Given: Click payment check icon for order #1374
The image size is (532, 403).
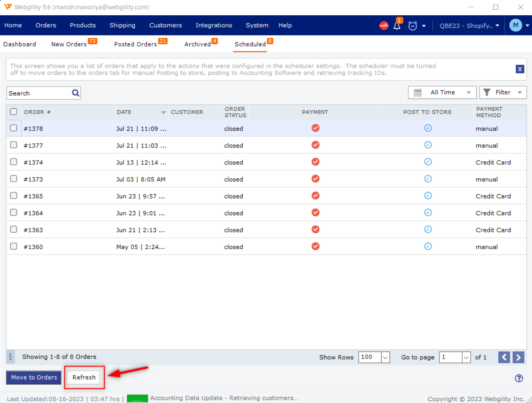Looking at the screenshot, I should 315,162.
